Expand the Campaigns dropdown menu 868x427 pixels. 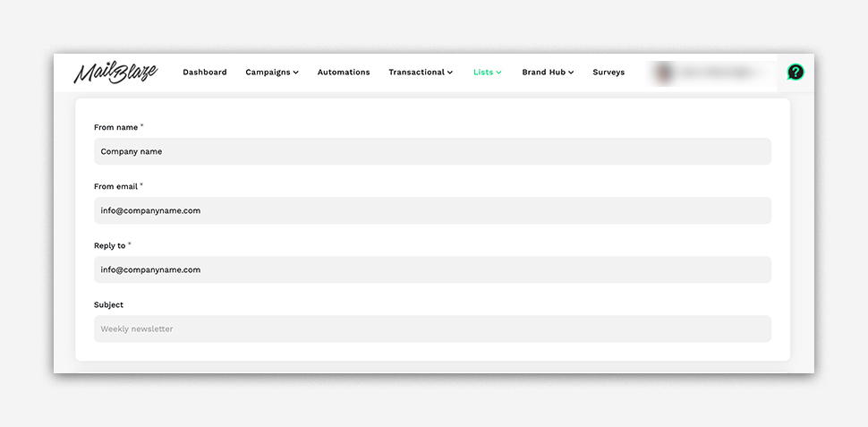click(x=272, y=72)
